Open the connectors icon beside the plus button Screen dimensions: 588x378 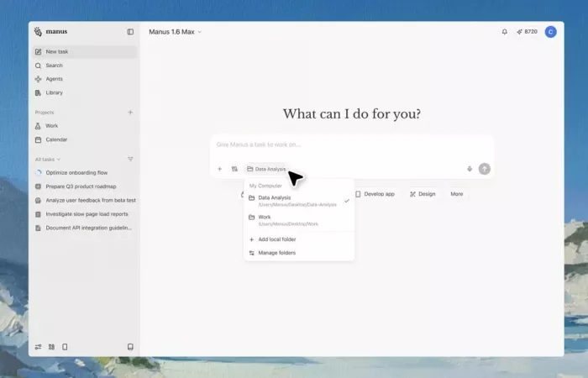pyautogui.click(x=234, y=169)
